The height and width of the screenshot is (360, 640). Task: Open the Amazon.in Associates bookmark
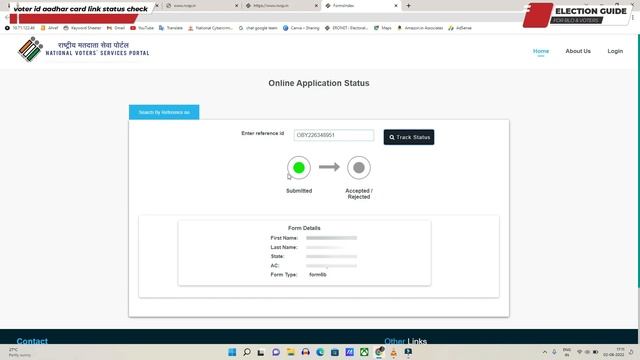[x=420, y=28]
